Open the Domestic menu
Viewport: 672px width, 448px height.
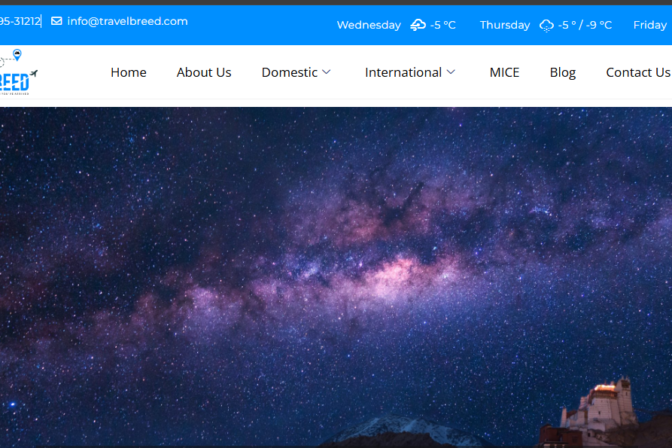point(289,72)
